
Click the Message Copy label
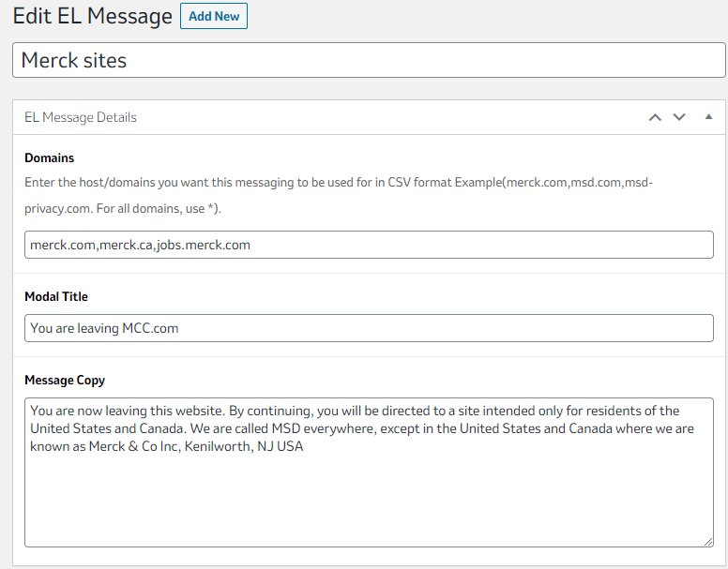click(x=65, y=381)
